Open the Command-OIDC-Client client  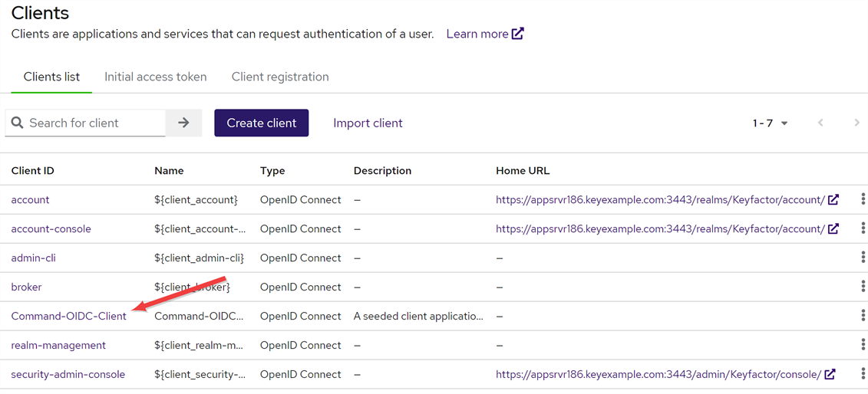(x=68, y=316)
